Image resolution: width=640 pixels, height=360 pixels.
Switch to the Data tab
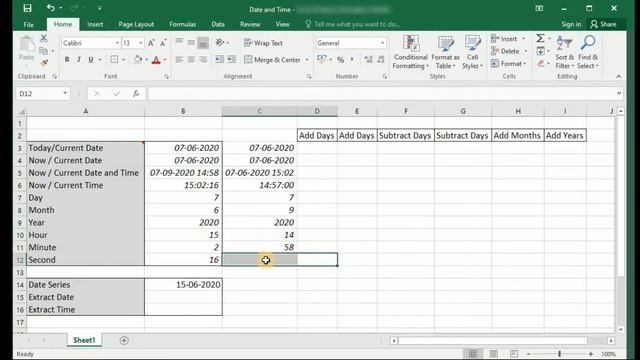click(x=218, y=24)
